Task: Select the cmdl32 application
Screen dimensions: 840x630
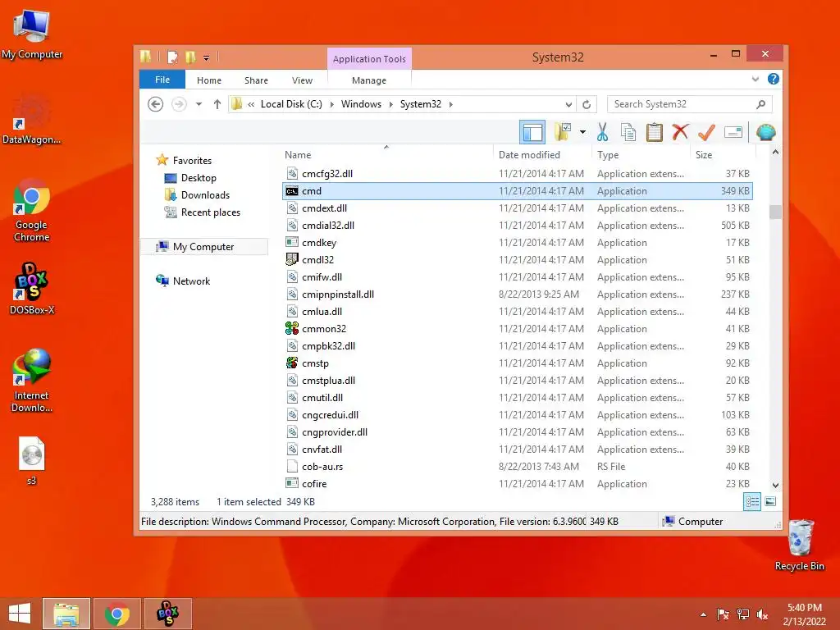Action: pyautogui.click(x=517, y=260)
